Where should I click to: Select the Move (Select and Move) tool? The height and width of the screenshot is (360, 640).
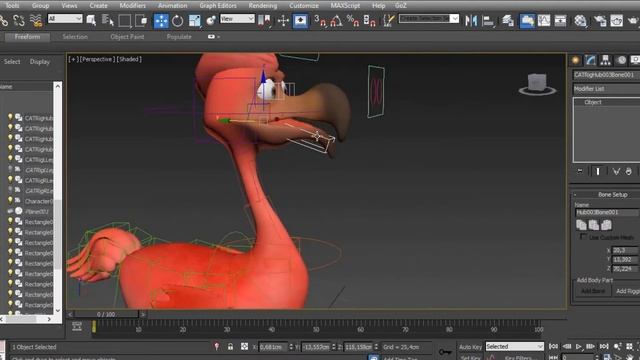(161, 20)
